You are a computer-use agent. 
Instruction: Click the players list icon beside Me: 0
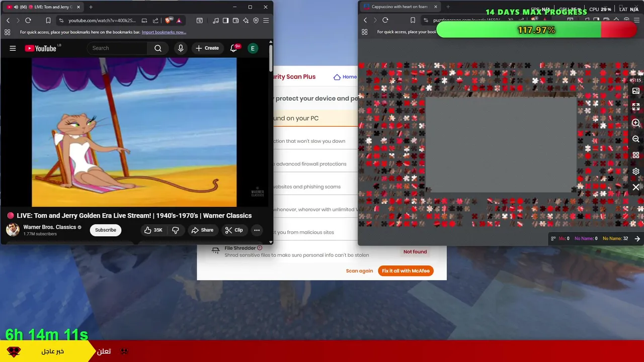(553, 239)
